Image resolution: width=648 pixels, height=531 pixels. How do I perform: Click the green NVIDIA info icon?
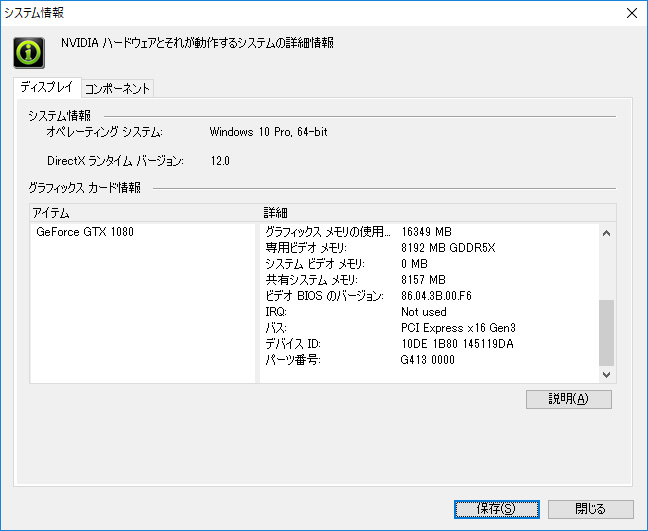(x=29, y=53)
